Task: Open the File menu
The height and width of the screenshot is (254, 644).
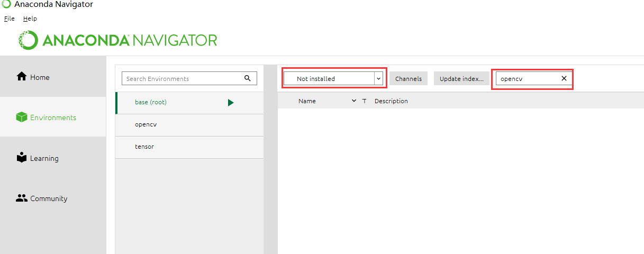Action: [10, 19]
